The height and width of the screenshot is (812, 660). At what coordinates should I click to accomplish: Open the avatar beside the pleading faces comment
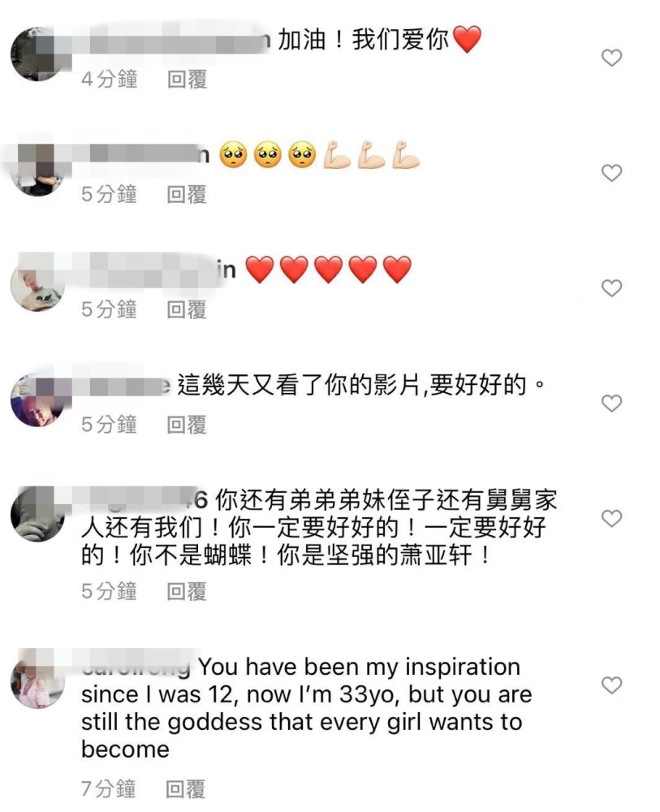38,169
